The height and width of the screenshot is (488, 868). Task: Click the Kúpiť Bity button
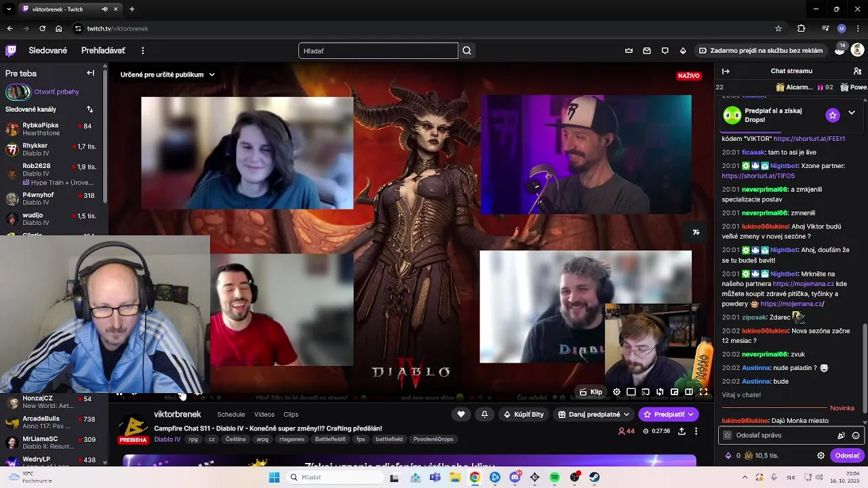pyautogui.click(x=524, y=414)
